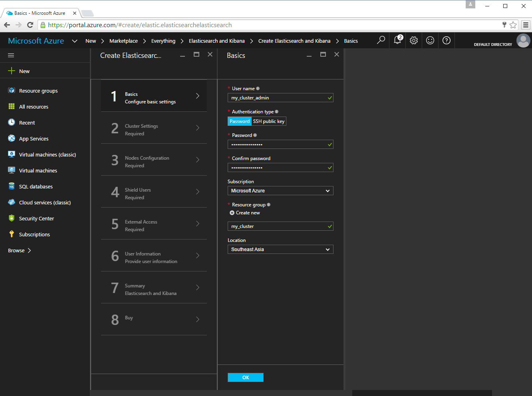Image resolution: width=532 pixels, height=396 pixels.
Task: Open Subscriptions key icon
Action: point(12,234)
